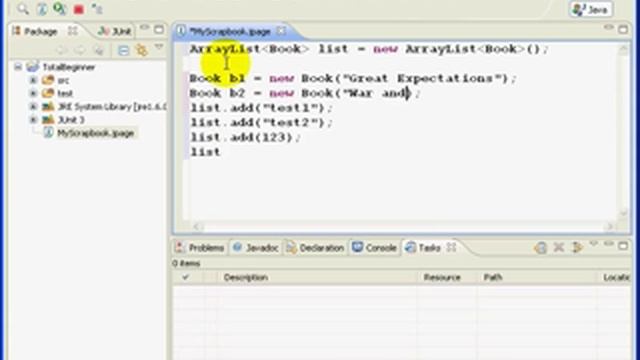Collapse the TotalBeginner project node
This screenshot has width=640, height=360.
[18, 67]
